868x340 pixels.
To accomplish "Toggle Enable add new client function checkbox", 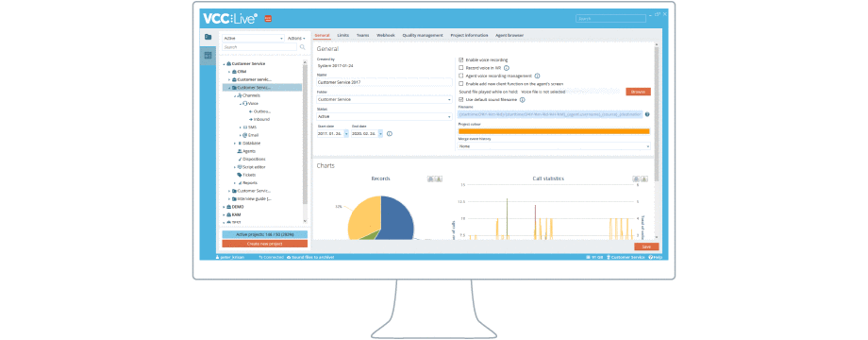I will 460,84.
